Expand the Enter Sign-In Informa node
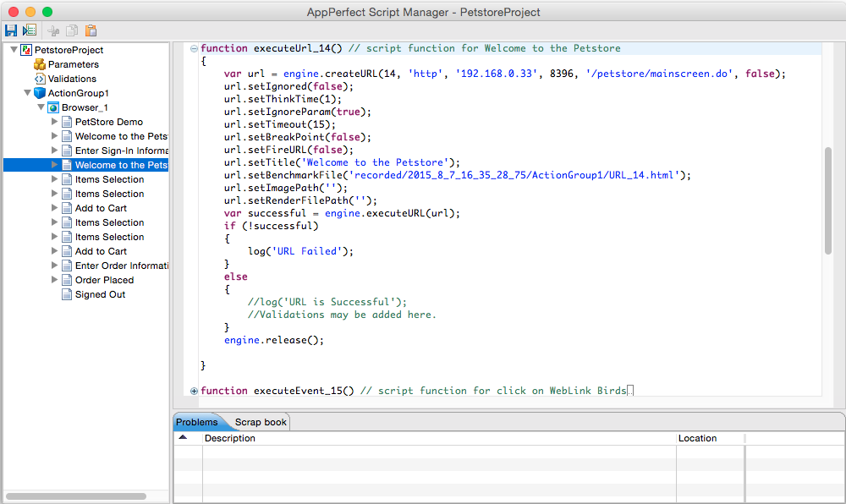This screenshot has height=504, width=846. click(54, 150)
